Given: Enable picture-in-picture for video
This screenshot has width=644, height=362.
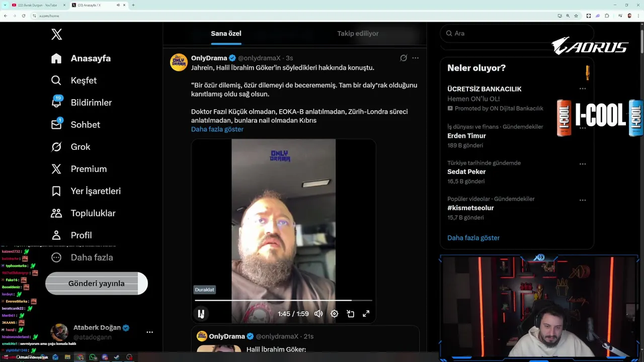Looking at the screenshot, I should pyautogui.click(x=351, y=314).
